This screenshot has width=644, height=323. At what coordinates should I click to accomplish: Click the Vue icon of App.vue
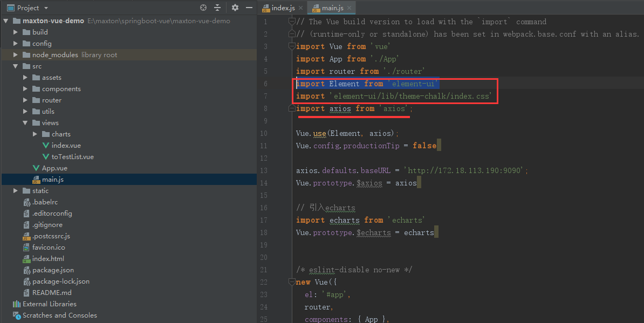(36, 168)
